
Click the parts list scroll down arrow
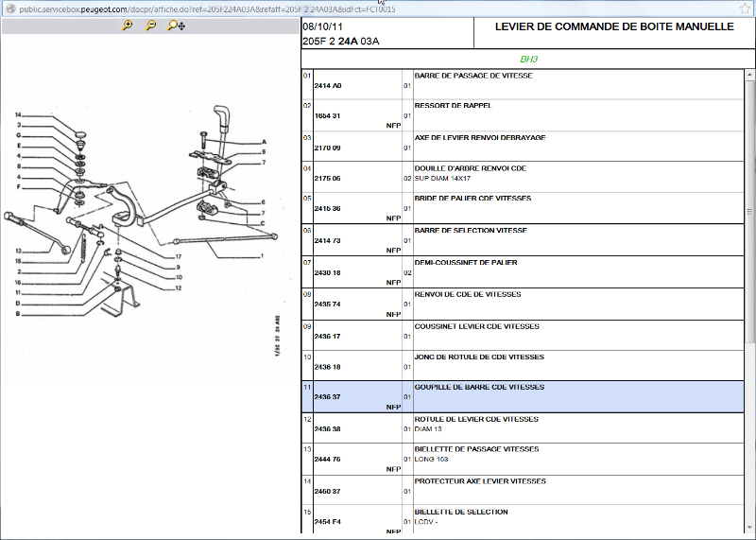749,528
